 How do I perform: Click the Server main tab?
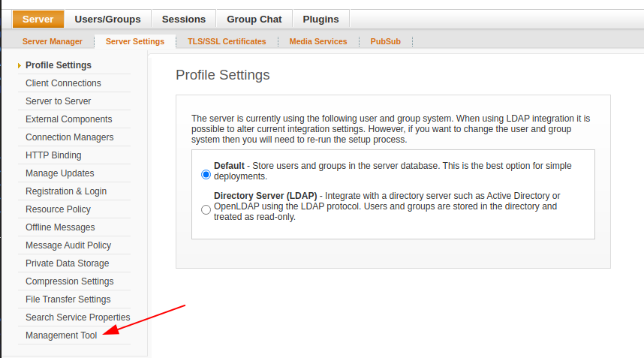point(38,19)
